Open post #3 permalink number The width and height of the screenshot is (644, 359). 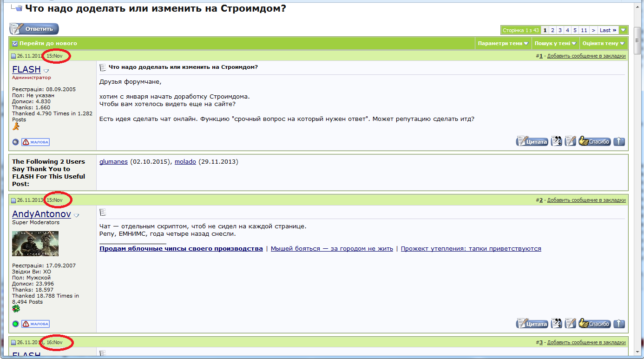pyautogui.click(x=541, y=343)
